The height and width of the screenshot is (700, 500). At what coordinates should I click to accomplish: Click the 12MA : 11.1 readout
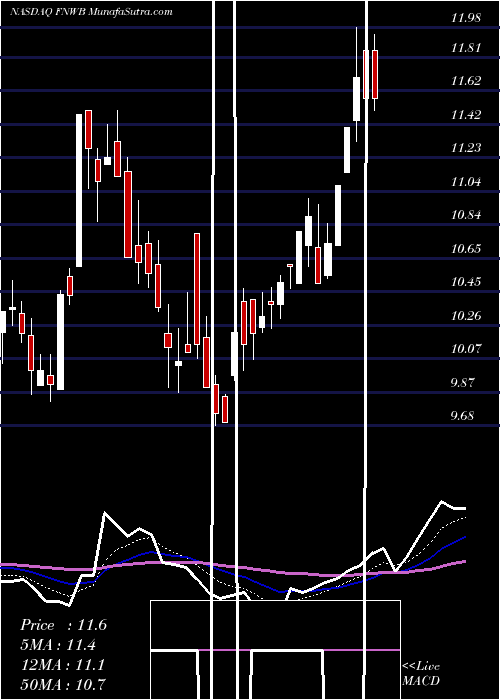pos(62,665)
